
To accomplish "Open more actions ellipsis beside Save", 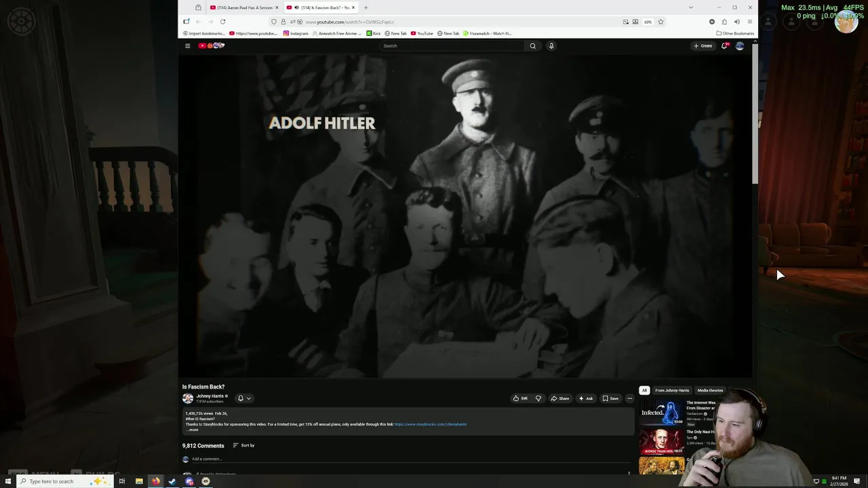I will [x=629, y=399].
